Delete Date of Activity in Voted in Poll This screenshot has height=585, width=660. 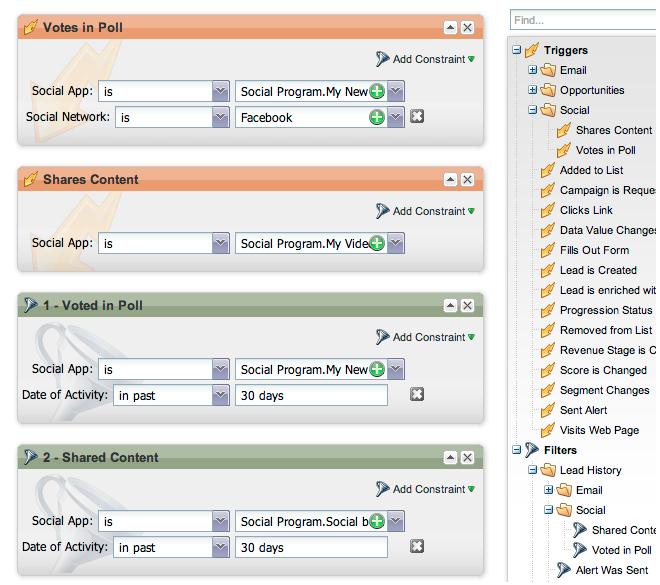click(x=417, y=395)
